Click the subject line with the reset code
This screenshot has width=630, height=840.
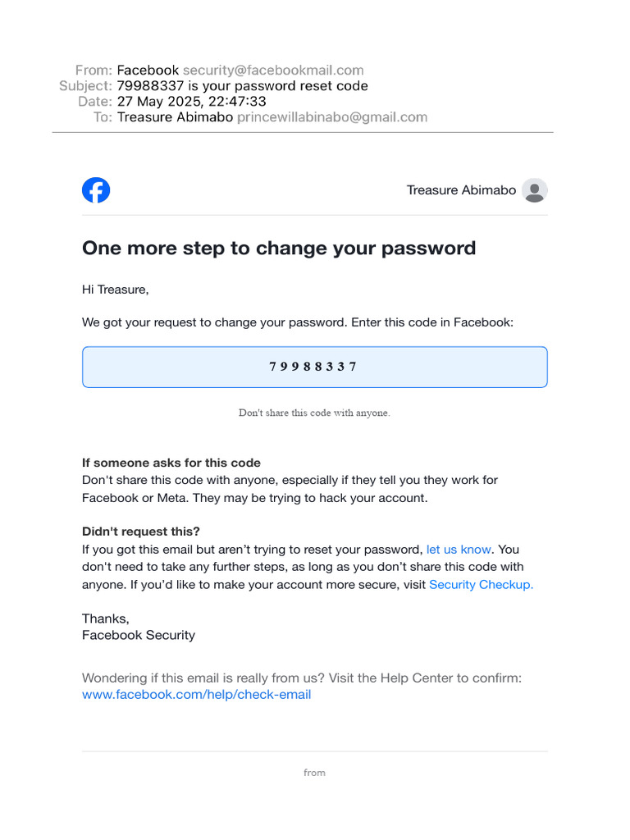pos(243,86)
